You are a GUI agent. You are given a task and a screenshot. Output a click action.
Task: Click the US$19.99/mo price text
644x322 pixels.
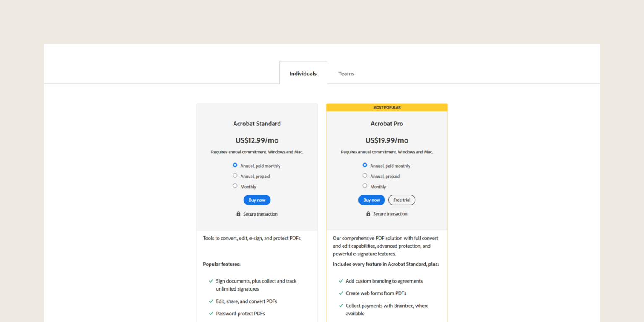click(x=387, y=140)
